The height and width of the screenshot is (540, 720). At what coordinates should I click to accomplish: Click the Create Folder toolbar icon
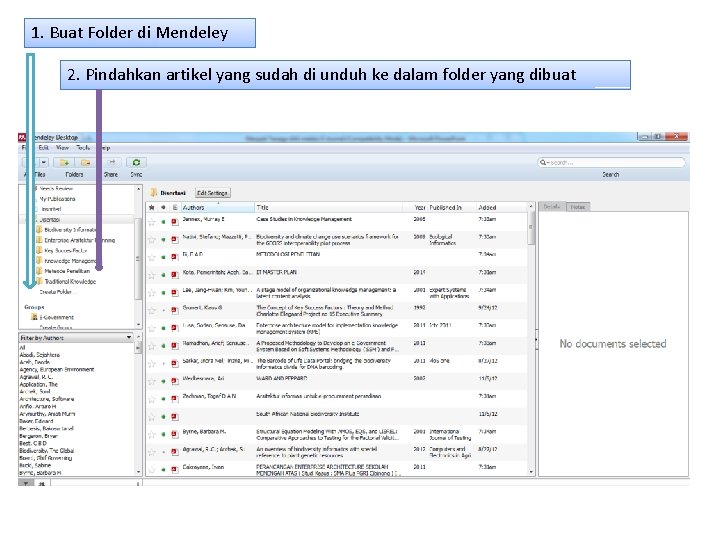coord(64,163)
